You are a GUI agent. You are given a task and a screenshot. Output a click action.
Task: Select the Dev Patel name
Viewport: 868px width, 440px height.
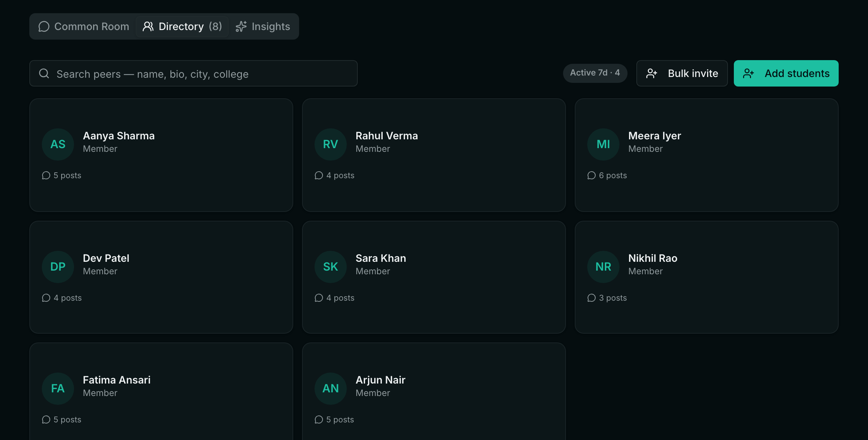[x=106, y=258]
